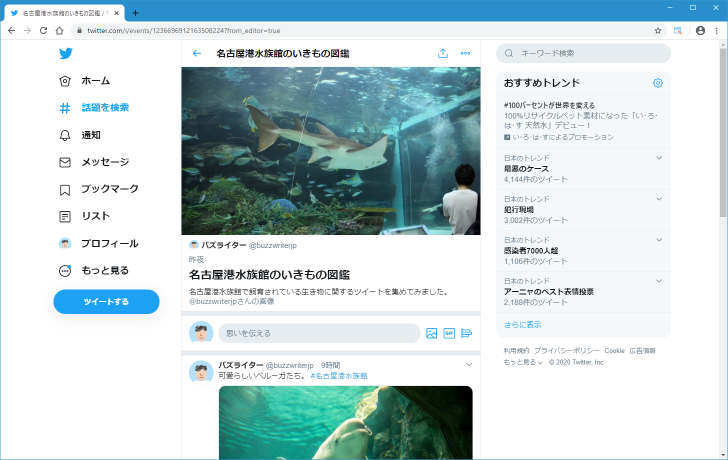Open Chrome three-dot menu

click(x=717, y=31)
